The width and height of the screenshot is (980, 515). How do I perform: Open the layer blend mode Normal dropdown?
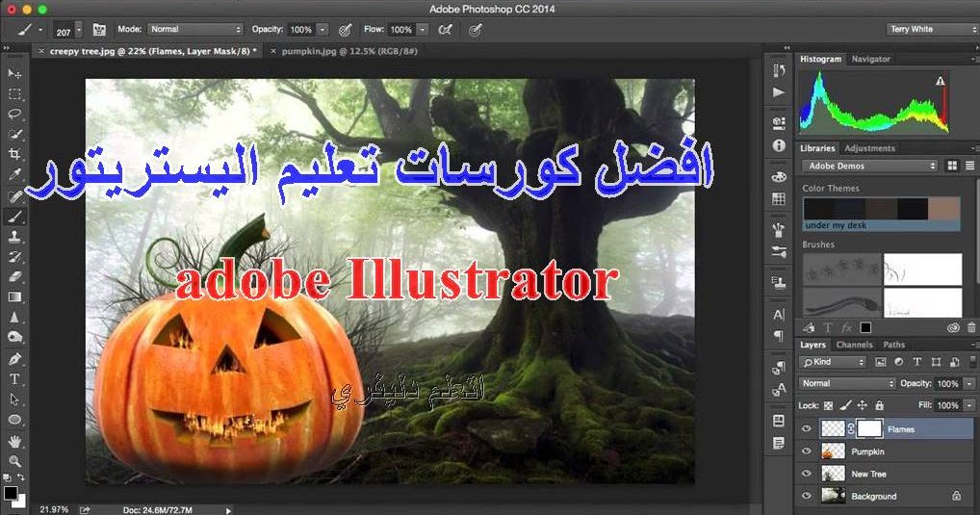(x=847, y=383)
